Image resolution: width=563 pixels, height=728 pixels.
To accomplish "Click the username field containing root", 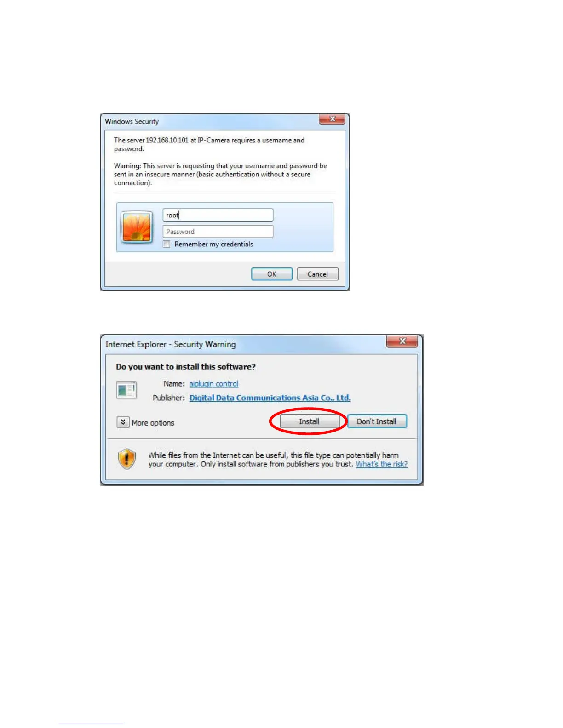I will [x=218, y=215].
